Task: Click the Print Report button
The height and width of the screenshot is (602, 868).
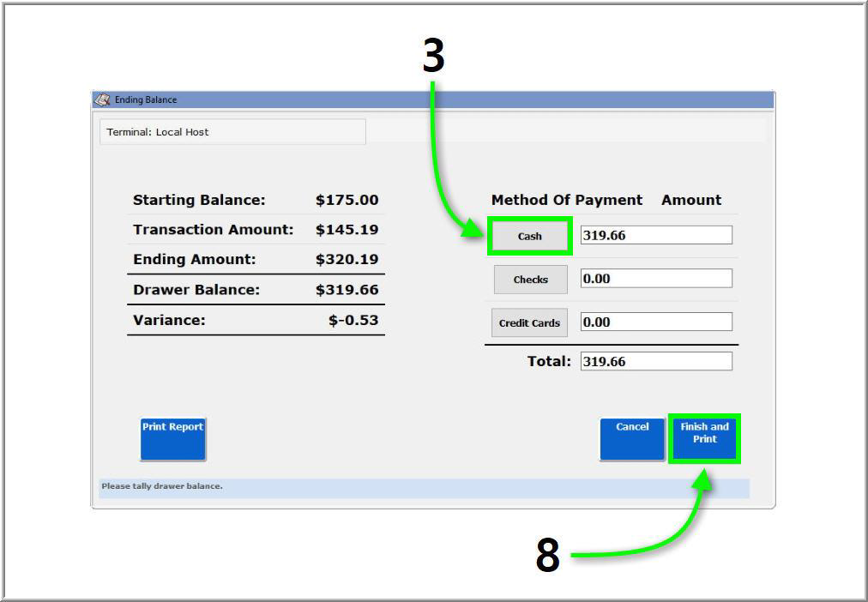Action: (x=173, y=438)
